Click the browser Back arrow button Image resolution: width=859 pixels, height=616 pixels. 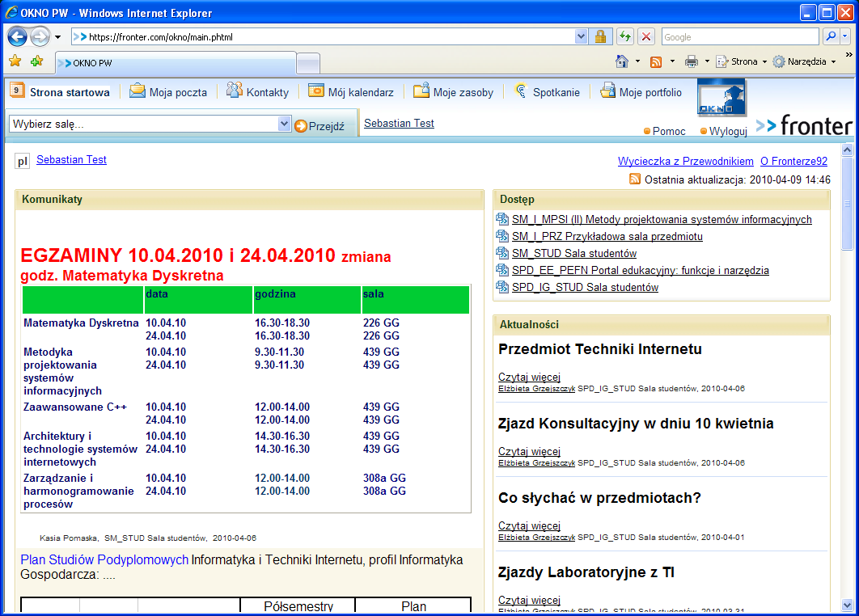pyautogui.click(x=18, y=36)
